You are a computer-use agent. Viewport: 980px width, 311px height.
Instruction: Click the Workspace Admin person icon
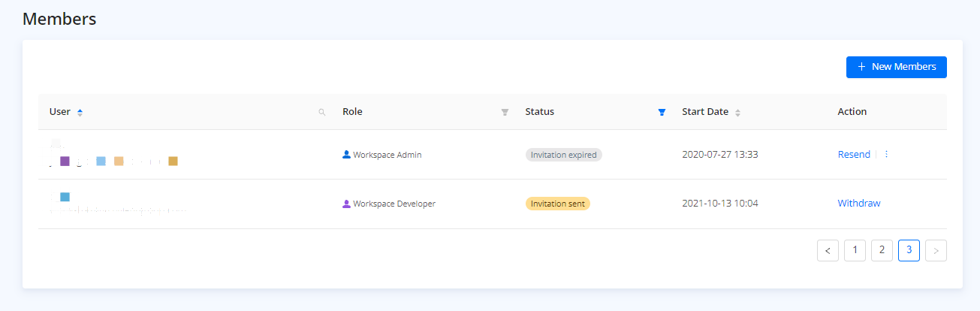pos(346,155)
